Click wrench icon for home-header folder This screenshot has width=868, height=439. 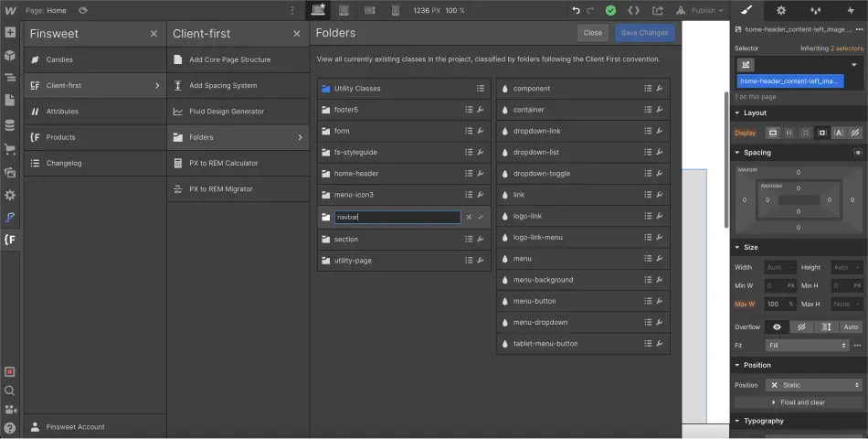pyautogui.click(x=481, y=174)
